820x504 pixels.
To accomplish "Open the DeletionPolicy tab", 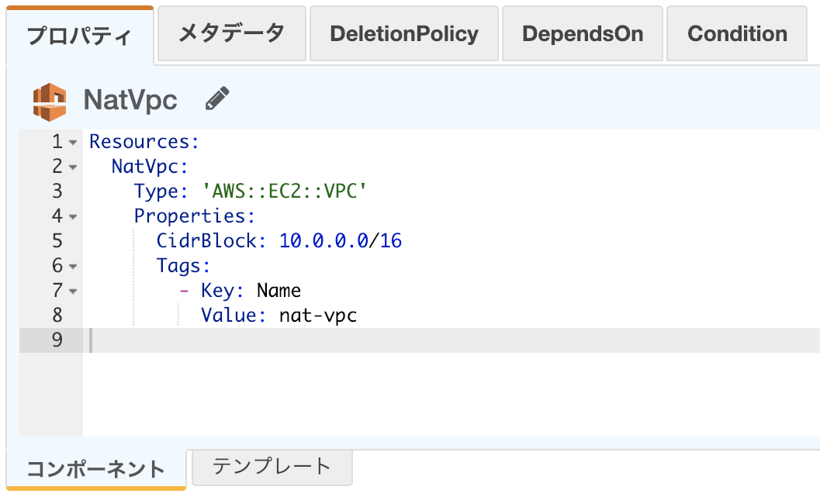I will 403,34.
